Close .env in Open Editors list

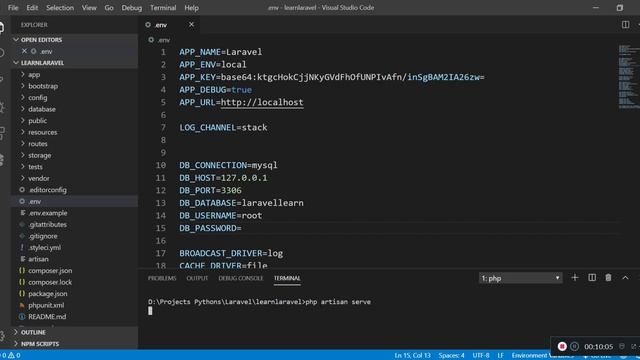point(24,51)
